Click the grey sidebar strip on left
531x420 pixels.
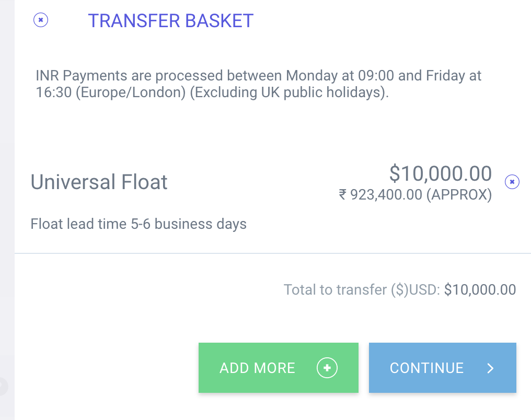7,210
